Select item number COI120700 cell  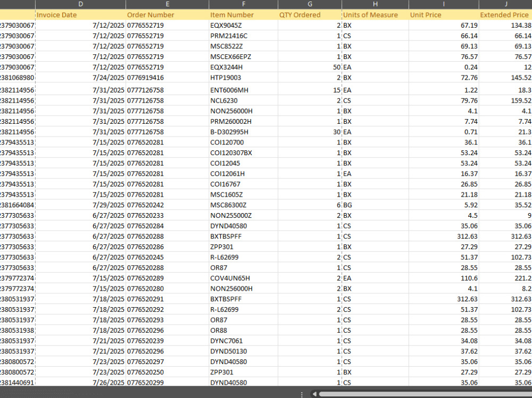tap(243, 142)
